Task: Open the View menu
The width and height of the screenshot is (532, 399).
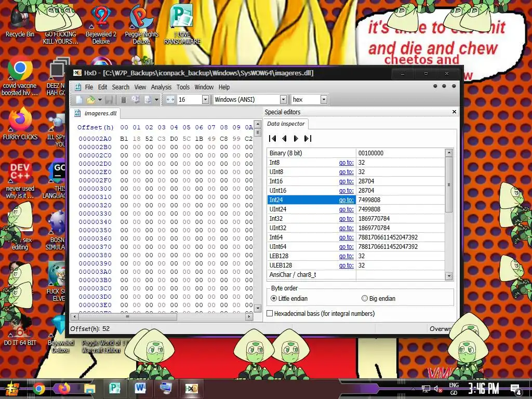Action: [x=140, y=87]
